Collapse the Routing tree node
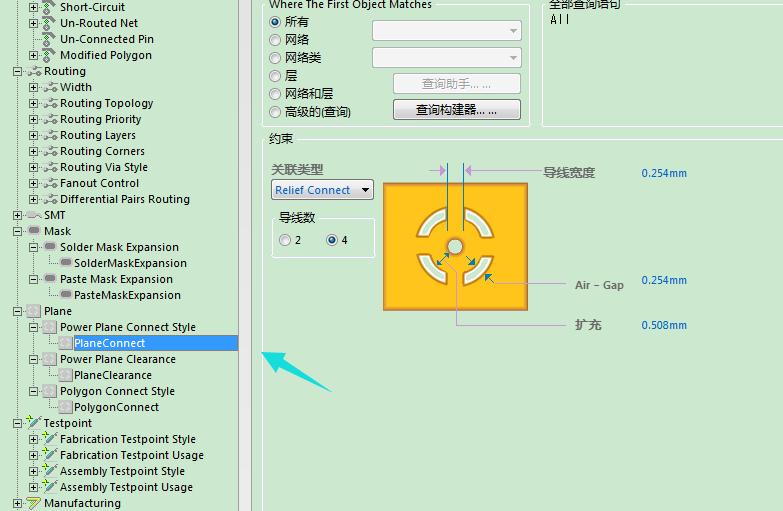 point(17,71)
